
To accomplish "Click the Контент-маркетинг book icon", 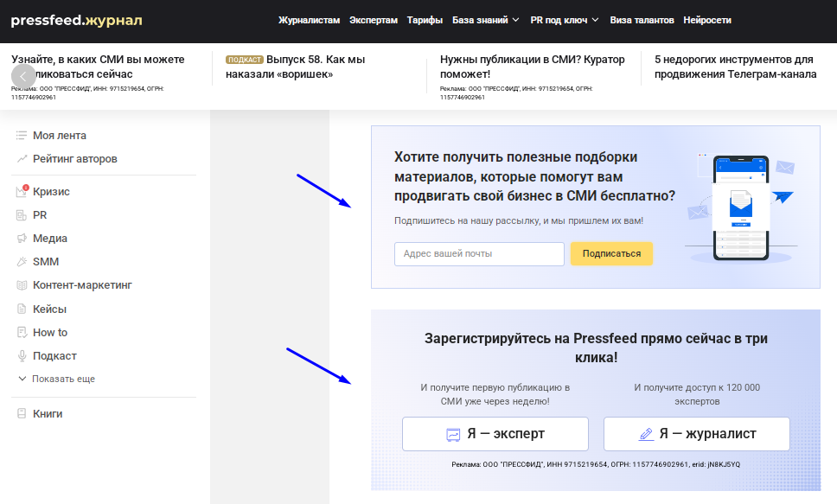I will point(22,285).
